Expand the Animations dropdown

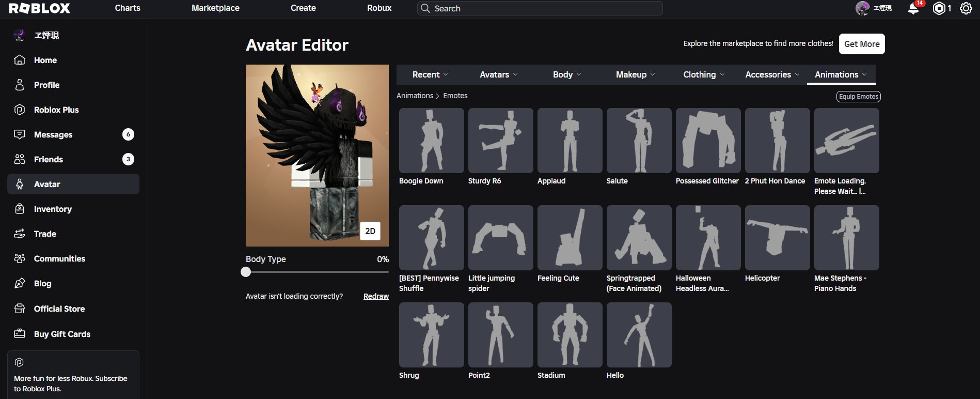point(841,74)
